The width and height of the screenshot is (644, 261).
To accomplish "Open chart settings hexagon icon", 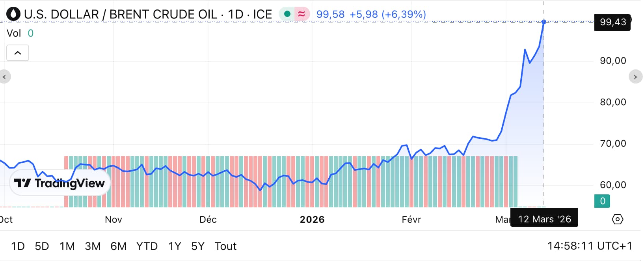I will pyautogui.click(x=617, y=219).
